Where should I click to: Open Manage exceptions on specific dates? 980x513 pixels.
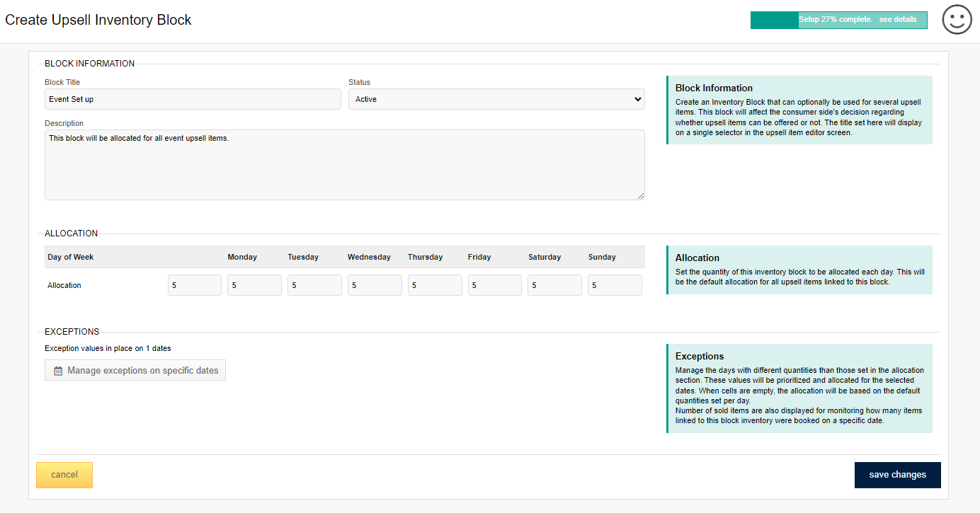pos(135,370)
